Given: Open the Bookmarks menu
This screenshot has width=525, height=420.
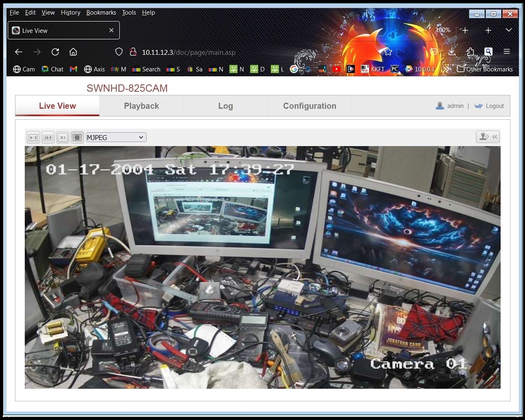Looking at the screenshot, I should tap(101, 13).
